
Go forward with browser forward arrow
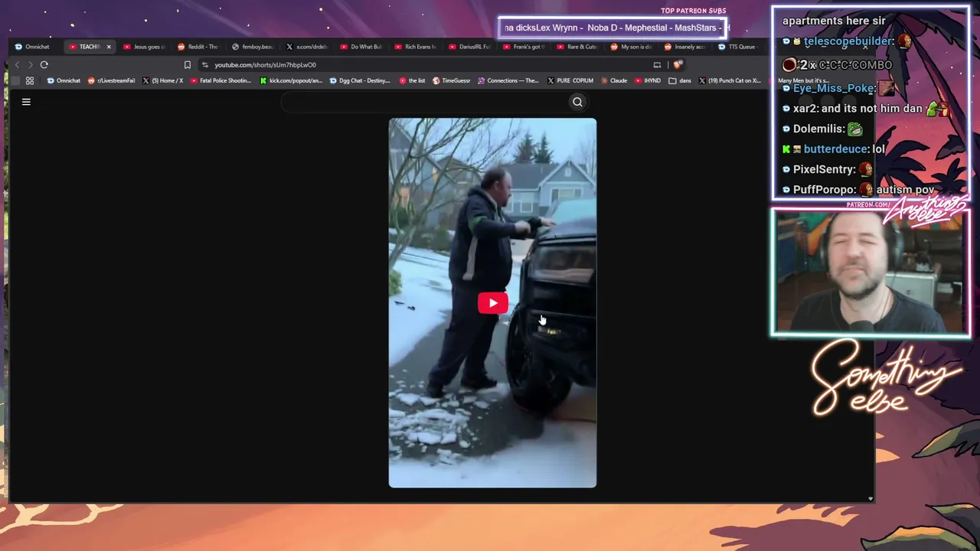coord(30,65)
